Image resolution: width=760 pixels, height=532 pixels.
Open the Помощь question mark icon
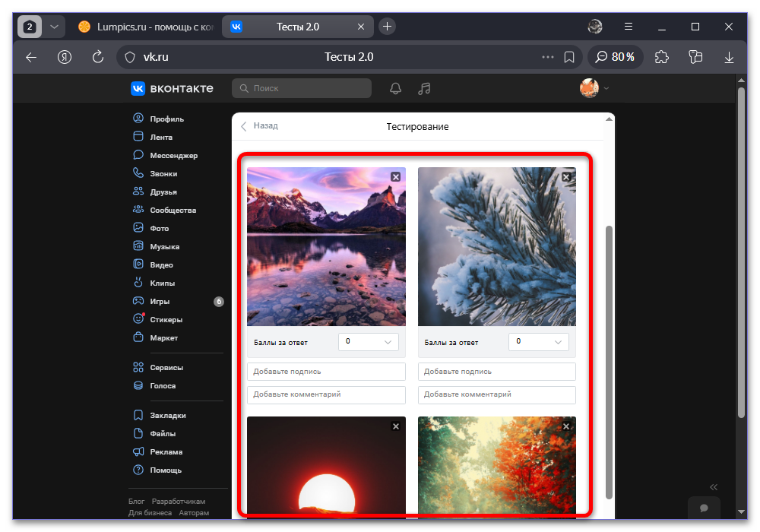pyautogui.click(x=138, y=470)
